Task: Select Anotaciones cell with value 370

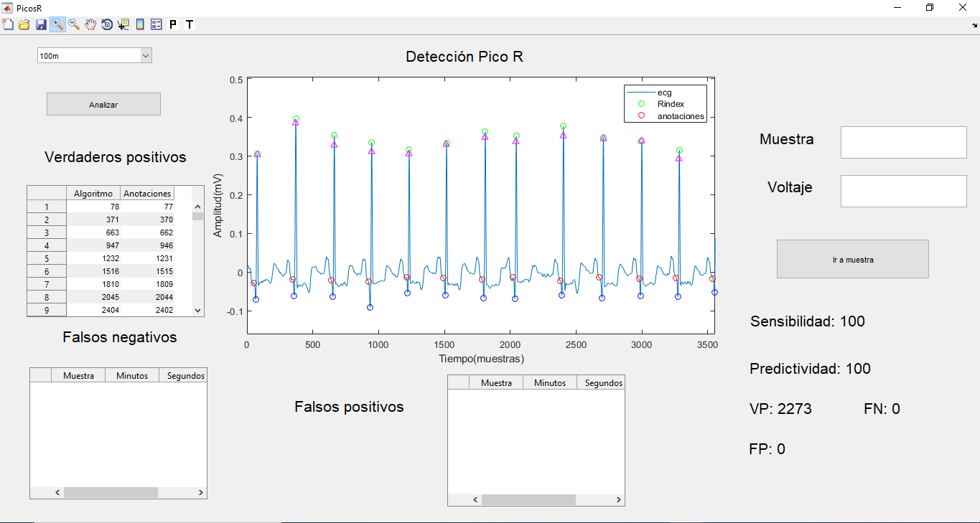Action: pyautogui.click(x=147, y=219)
